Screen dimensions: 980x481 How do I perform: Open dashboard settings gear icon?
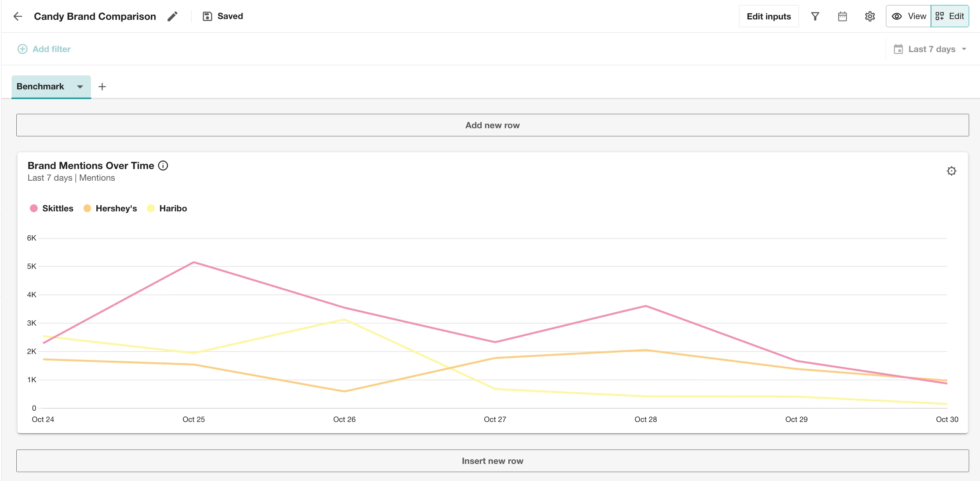point(870,16)
